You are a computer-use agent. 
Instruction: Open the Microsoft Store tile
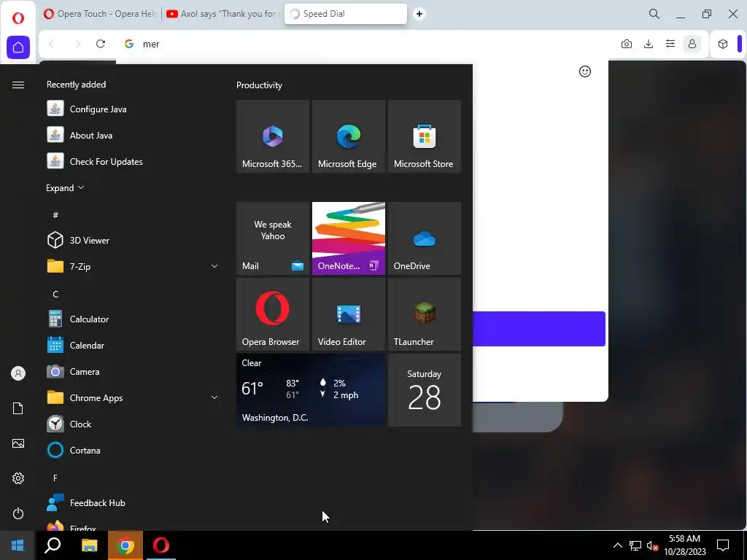point(425,136)
